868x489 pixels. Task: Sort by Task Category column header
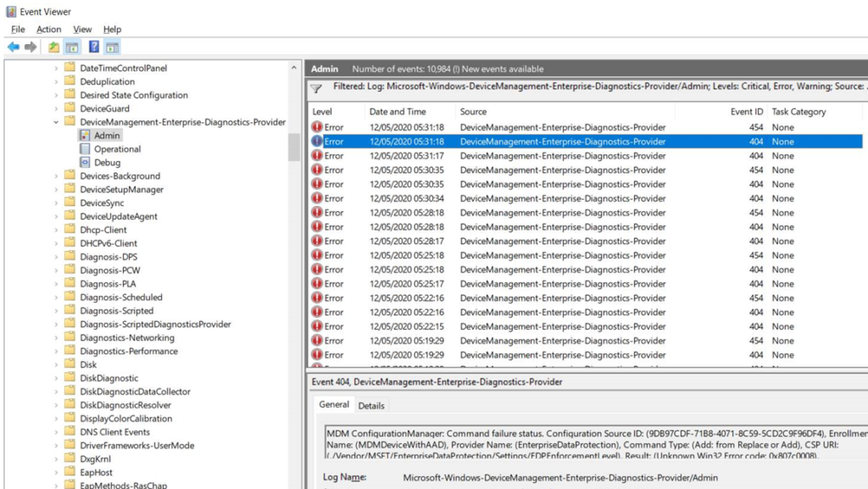pyautogui.click(x=815, y=112)
